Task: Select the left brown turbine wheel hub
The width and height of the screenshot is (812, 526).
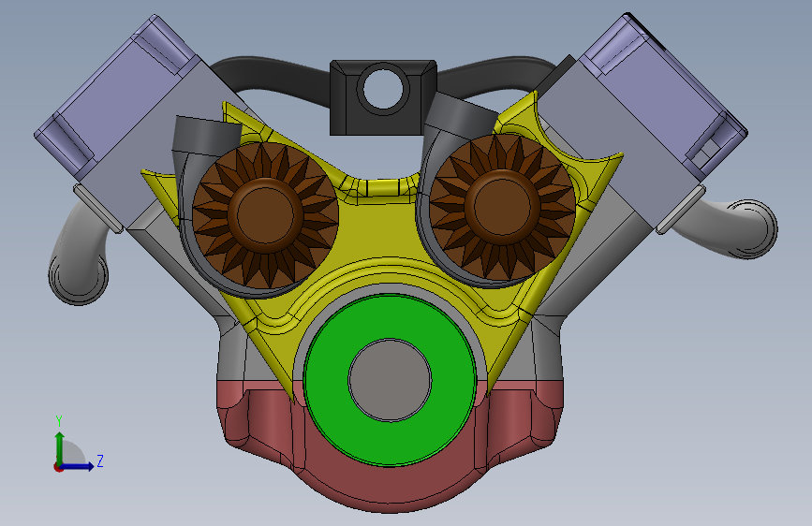Action: [x=265, y=215]
